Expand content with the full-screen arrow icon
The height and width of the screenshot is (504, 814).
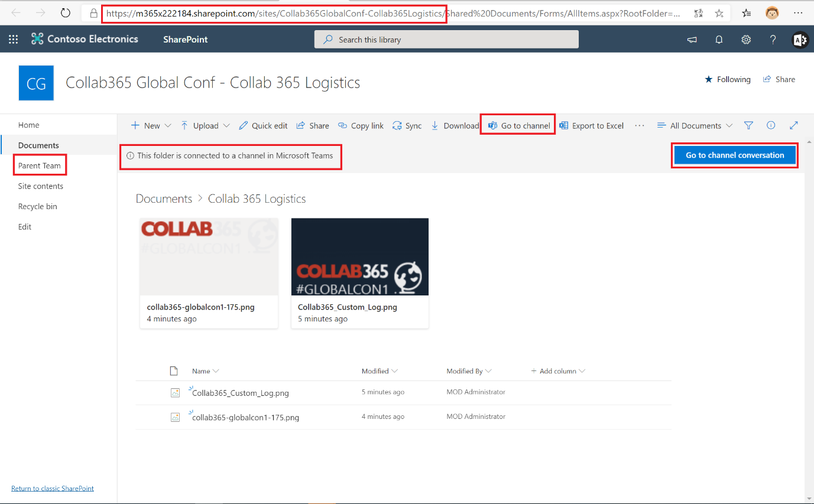pyautogui.click(x=794, y=125)
